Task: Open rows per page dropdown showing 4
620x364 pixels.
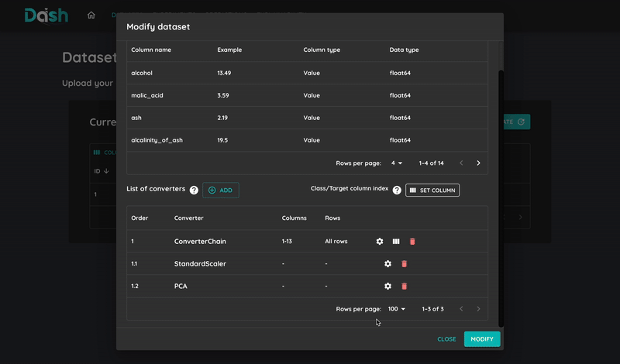Action: pos(397,163)
